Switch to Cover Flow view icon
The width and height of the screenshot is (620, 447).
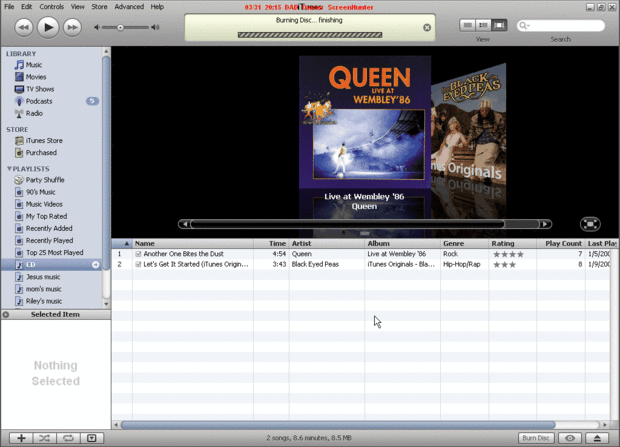coord(499,25)
